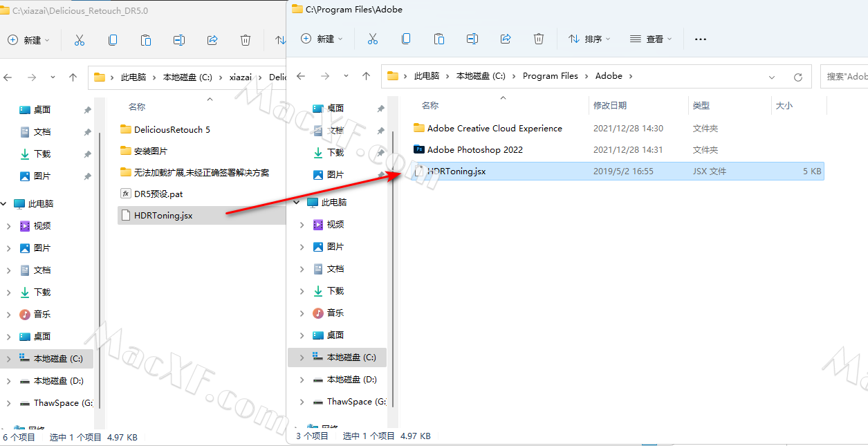
Task: Expand 本地磁盘 (D:) in the Delicious_Retouch window sidebar
Action: pyautogui.click(x=9, y=381)
